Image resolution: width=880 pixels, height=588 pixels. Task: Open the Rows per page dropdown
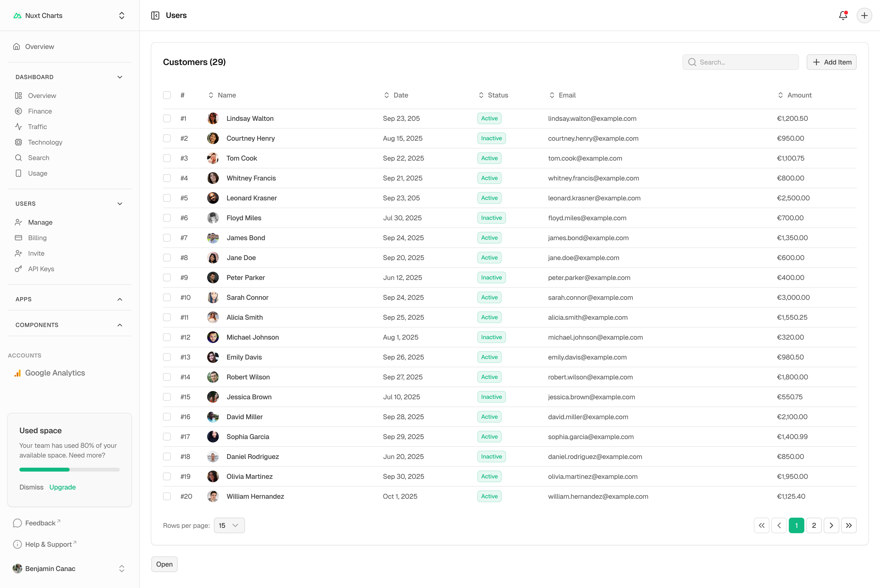coord(229,525)
